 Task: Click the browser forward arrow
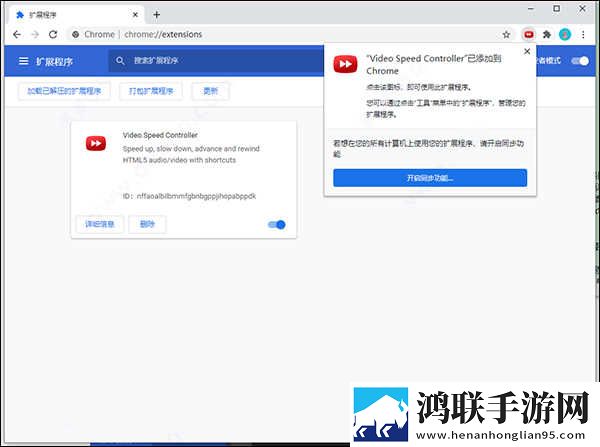35,34
